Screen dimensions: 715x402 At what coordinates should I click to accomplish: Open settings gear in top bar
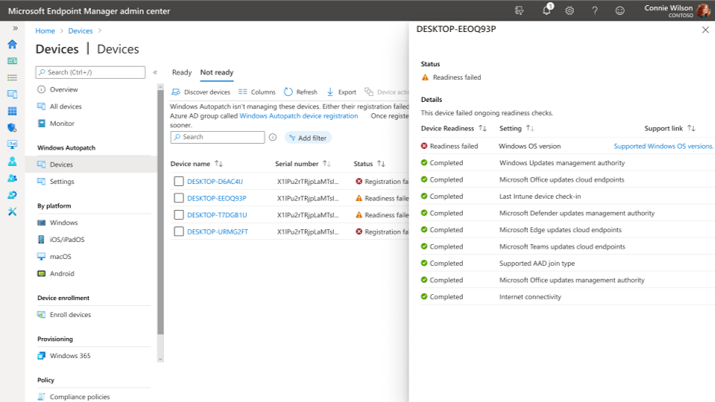point(570,10)
